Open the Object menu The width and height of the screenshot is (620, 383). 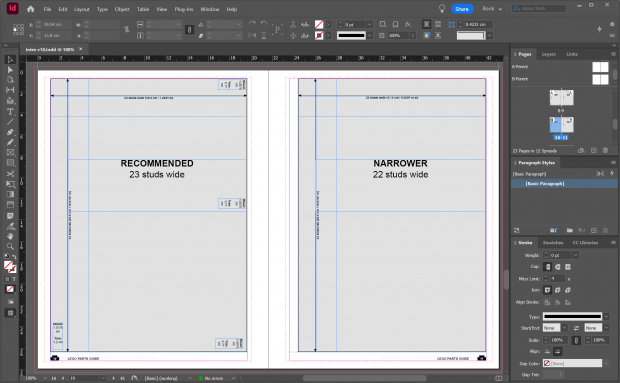pyautogui.click(x=122, y=9)
